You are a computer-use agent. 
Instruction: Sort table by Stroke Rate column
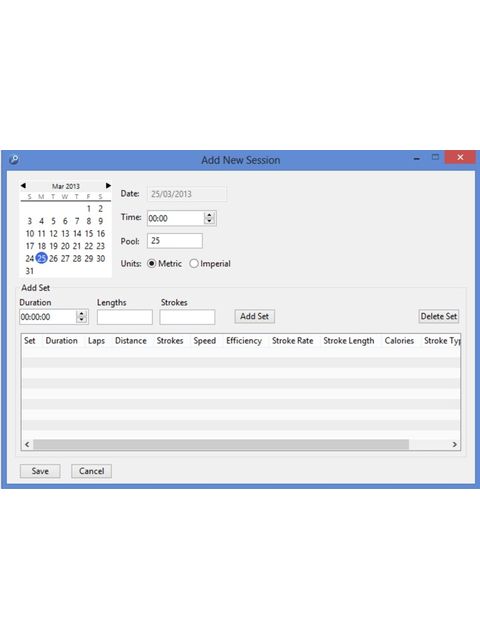click(x=293, y=341)
